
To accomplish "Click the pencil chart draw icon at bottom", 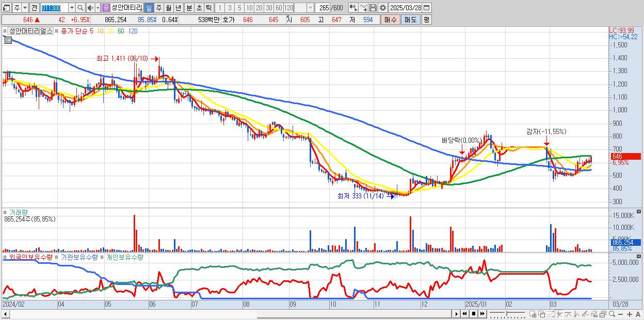I will point(585,314).
